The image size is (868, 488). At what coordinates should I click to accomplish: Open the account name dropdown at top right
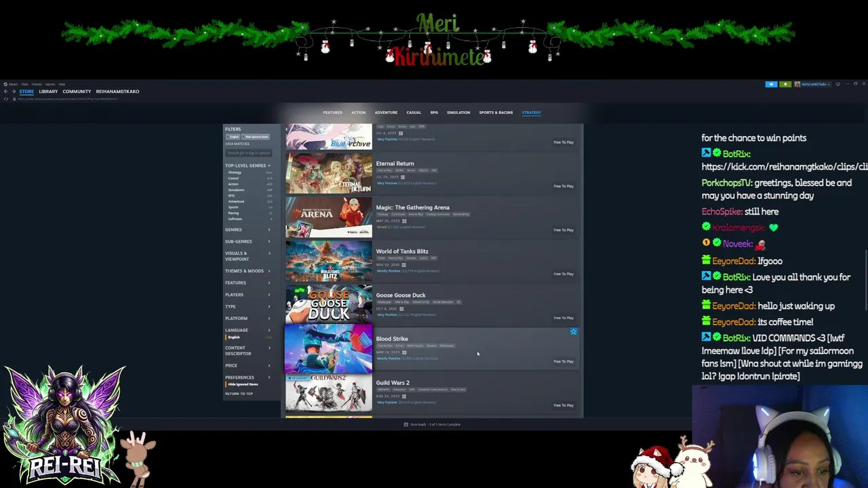(814, 84)
